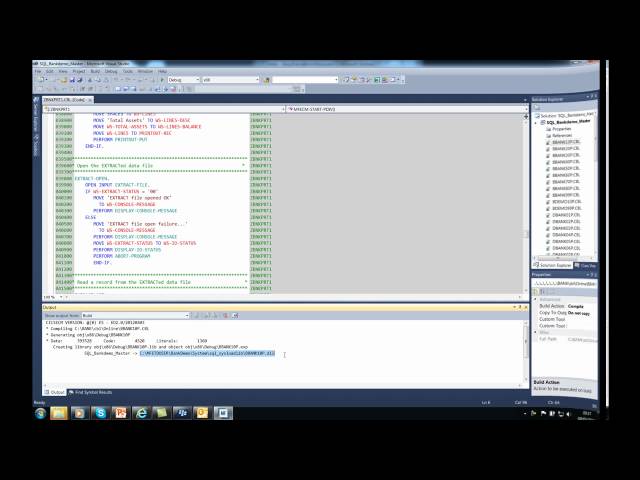Click the Build Action value Compile
640x480 pixels.
tap(576, 306)
